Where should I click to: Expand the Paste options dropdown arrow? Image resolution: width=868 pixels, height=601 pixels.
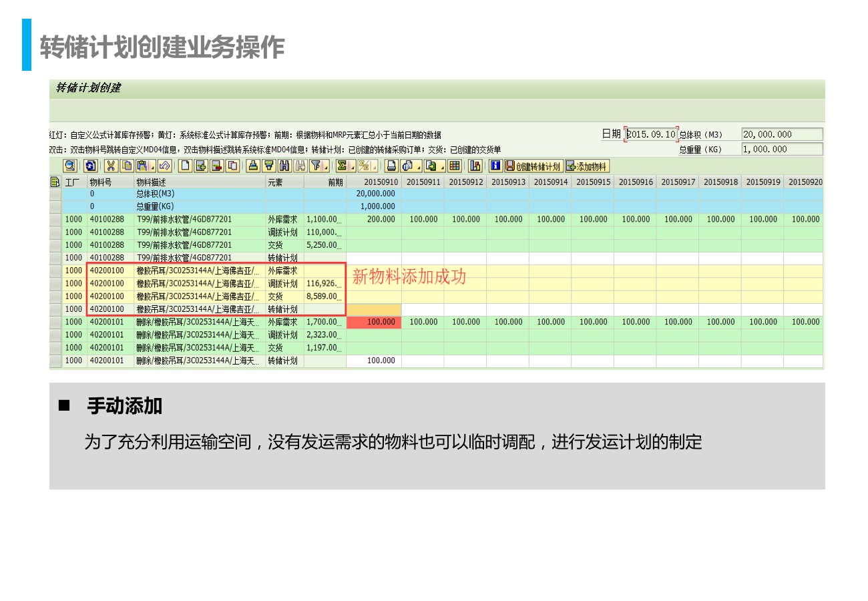pyautogui.click(x=152, y=166)
